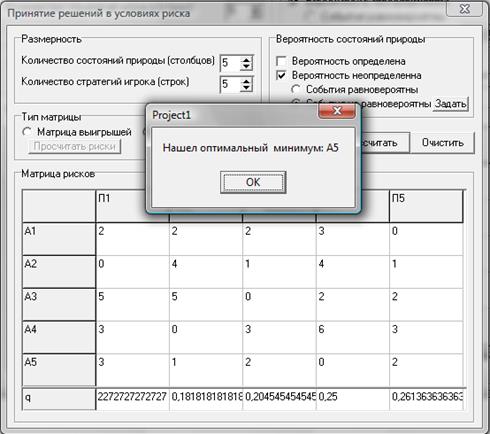Decrease the number of player strategies (rows)

click(246, 88)
